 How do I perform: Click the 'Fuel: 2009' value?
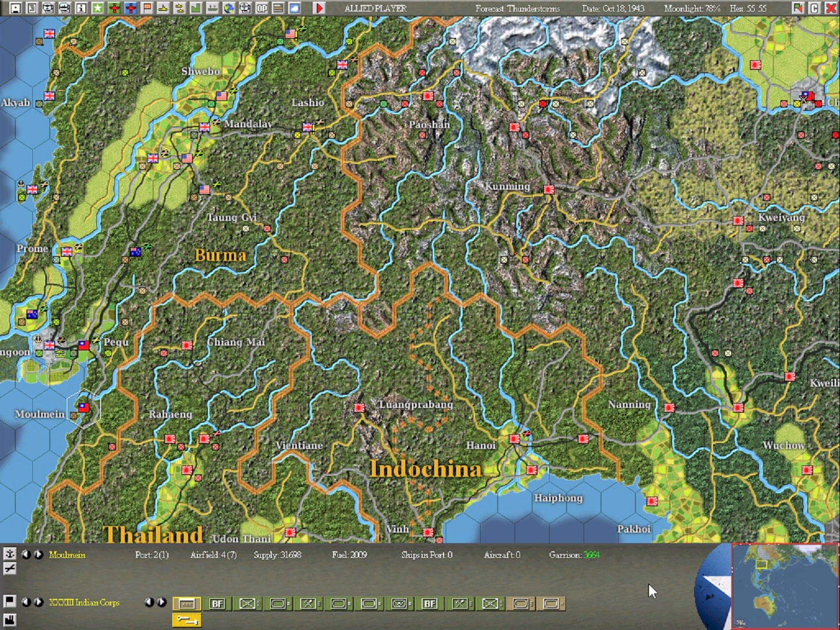pyautogui.click(x=349, y=555)
